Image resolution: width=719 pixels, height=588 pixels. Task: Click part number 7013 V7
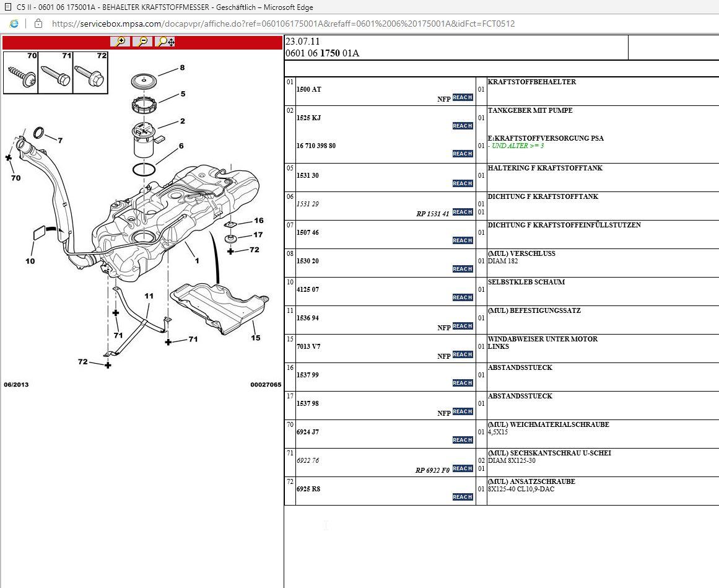(308, 346)
